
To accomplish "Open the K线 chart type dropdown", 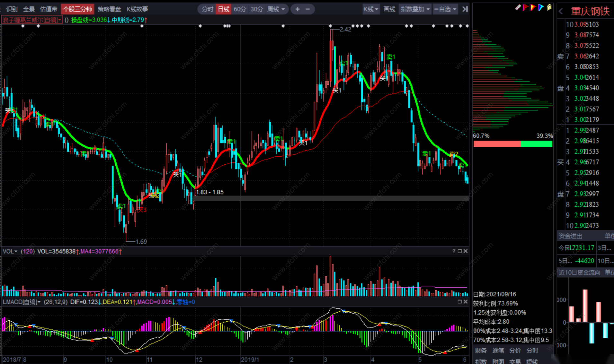I will coord(371,9).
